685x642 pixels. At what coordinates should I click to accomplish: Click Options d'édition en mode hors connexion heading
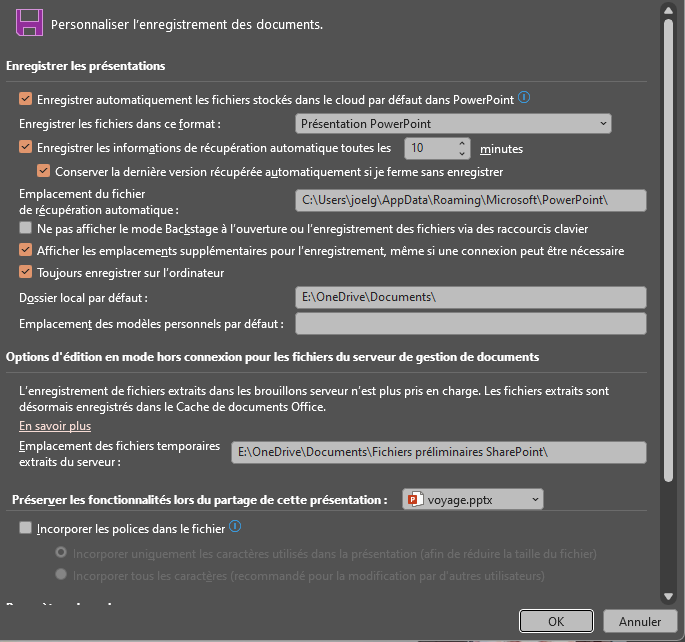tap(272, 357)
